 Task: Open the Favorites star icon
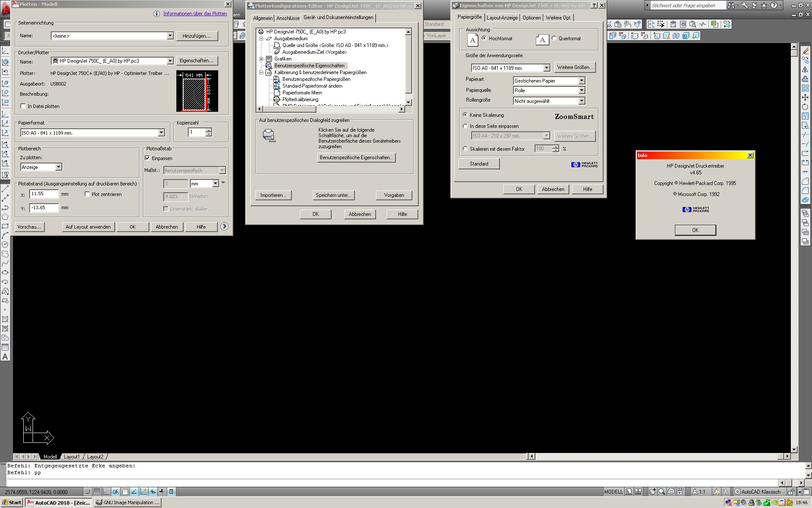point(764,6)
